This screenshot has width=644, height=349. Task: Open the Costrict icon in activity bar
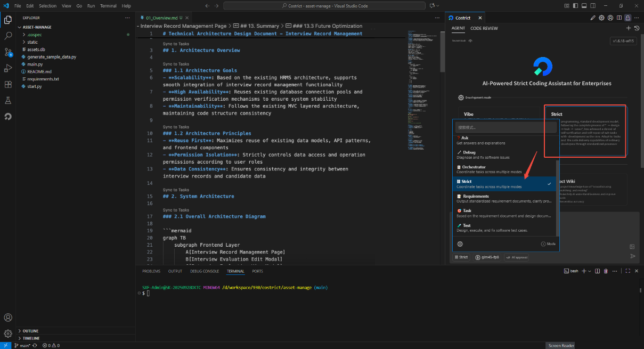[8, 116]
